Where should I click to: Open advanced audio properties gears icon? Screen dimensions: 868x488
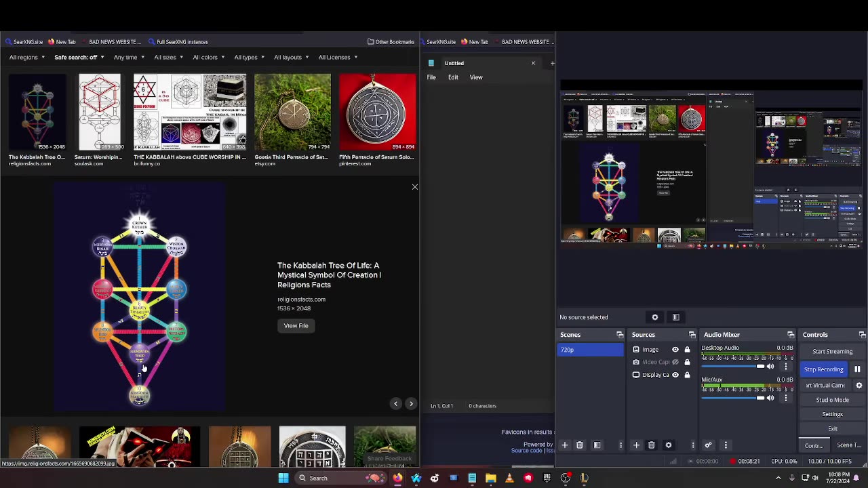click(x=708, y=445)
